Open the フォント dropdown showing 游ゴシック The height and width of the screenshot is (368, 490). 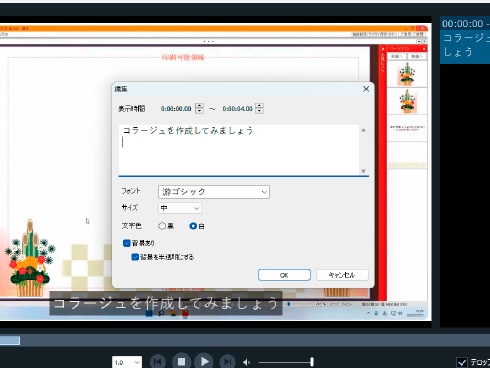214,192
